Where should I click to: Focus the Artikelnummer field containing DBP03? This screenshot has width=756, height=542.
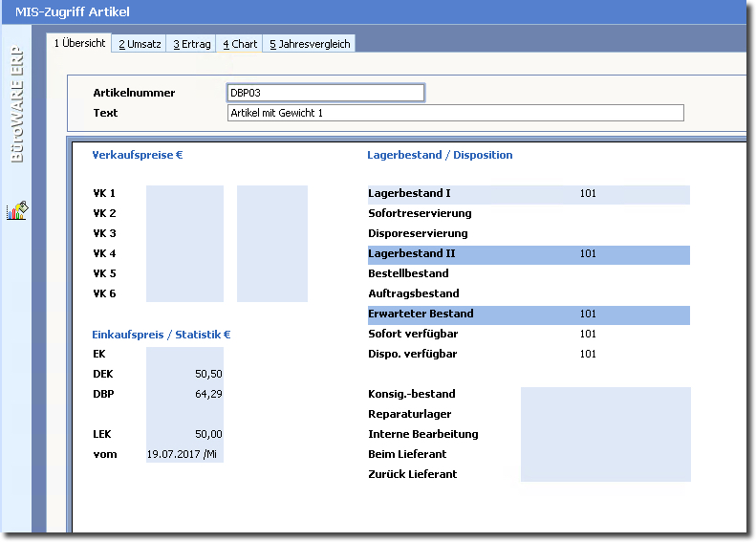point(325,93)
